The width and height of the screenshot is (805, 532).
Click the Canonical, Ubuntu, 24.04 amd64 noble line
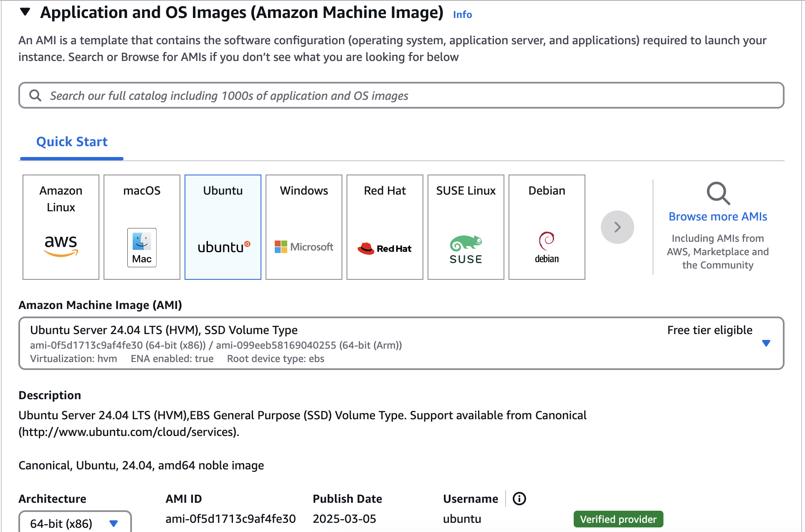click(x=141, y=465)
